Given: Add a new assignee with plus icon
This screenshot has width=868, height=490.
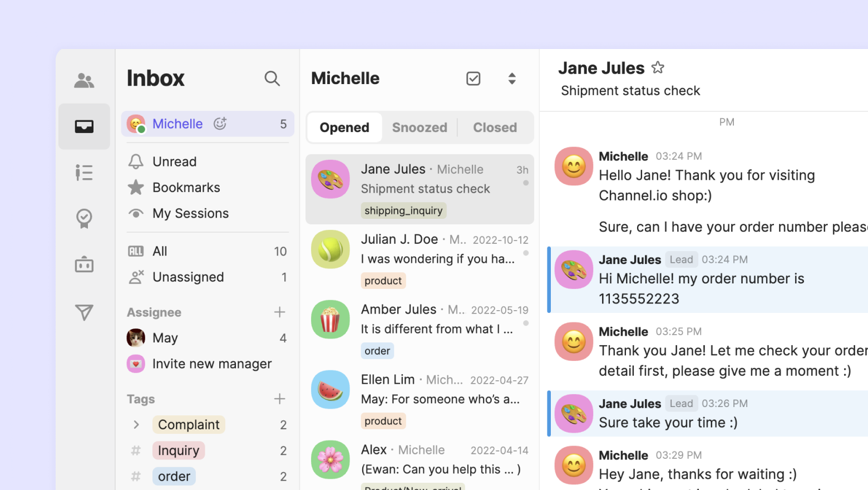Looking at the screenshot, I should (280, 312).
